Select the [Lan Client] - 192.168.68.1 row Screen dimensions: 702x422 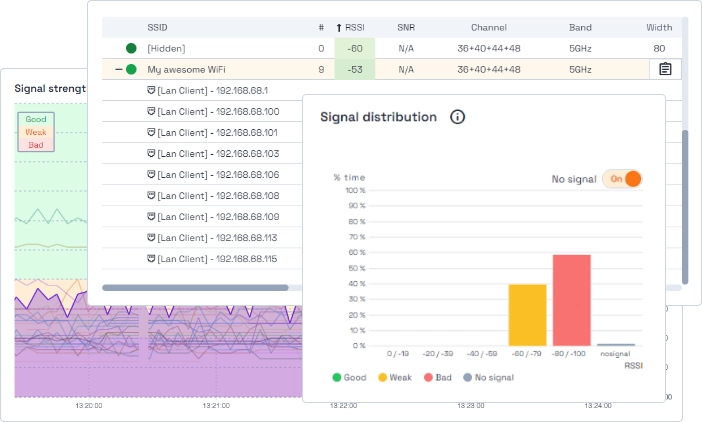[208, 90]
